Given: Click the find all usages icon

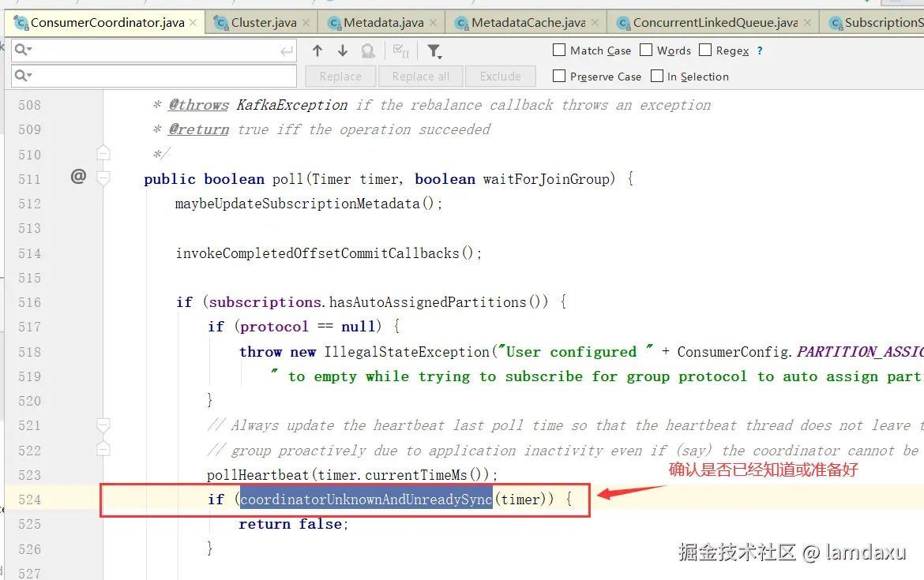Looking at the screenshot, I should pos(368,51).
